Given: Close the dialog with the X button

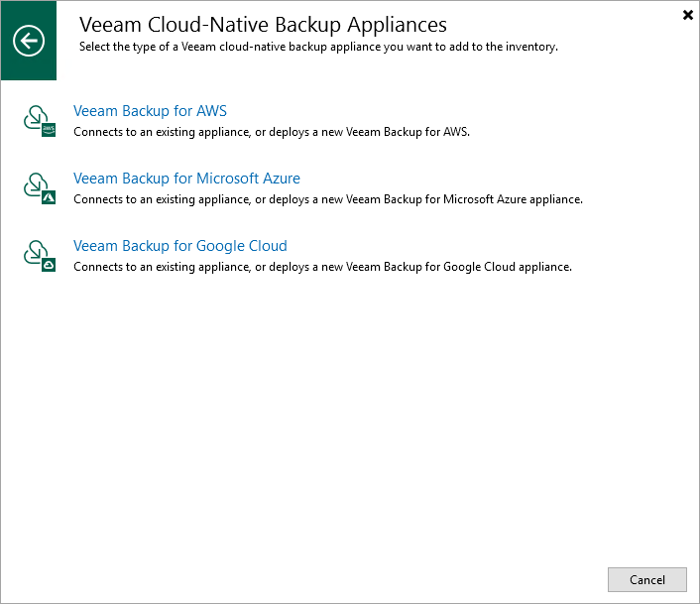Looking at the screenshot, I should [x=688, y=15].
